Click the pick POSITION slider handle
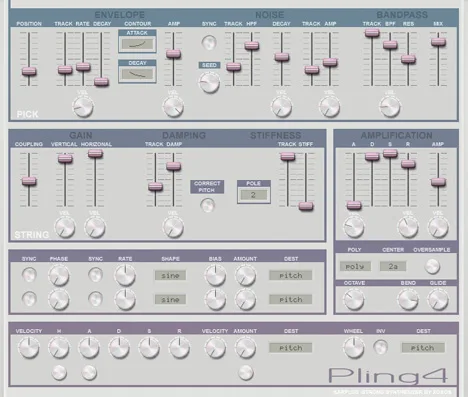The height and width of the screenshot is (397, 468). pyautogui.click(x=29, y=71)
